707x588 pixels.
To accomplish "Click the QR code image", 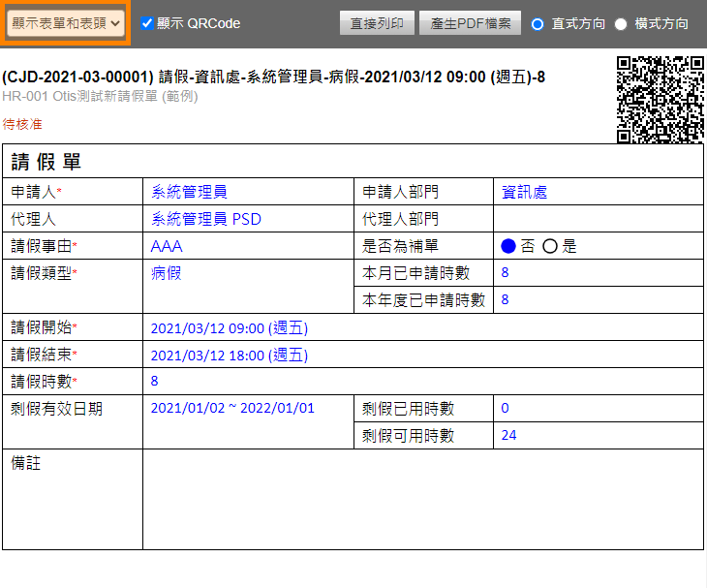I will tap(661, 100).
